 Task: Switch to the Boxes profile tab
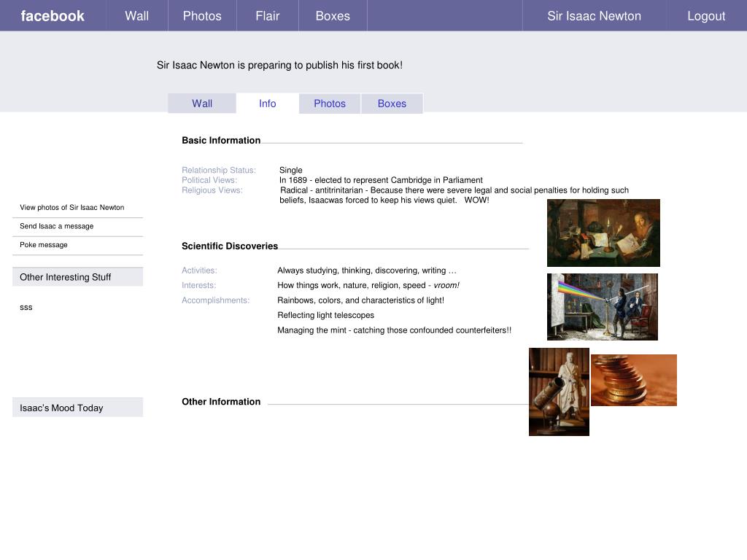point(392,104)
